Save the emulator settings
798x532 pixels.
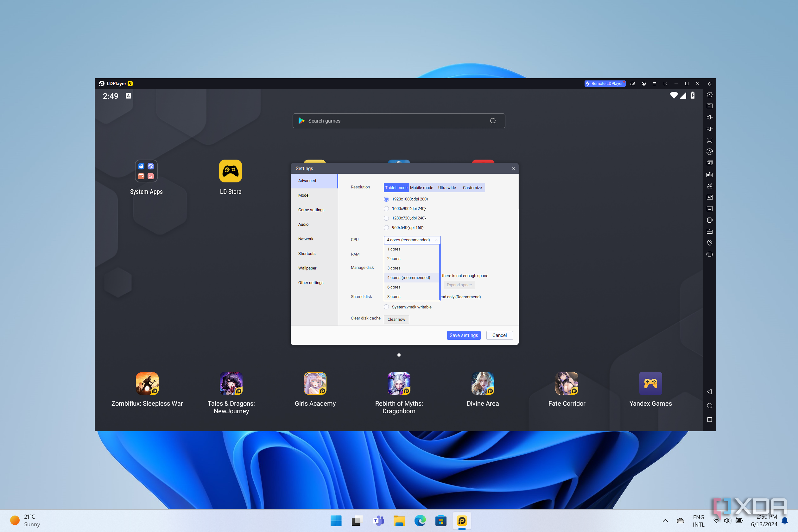click(x=464, y=335)
